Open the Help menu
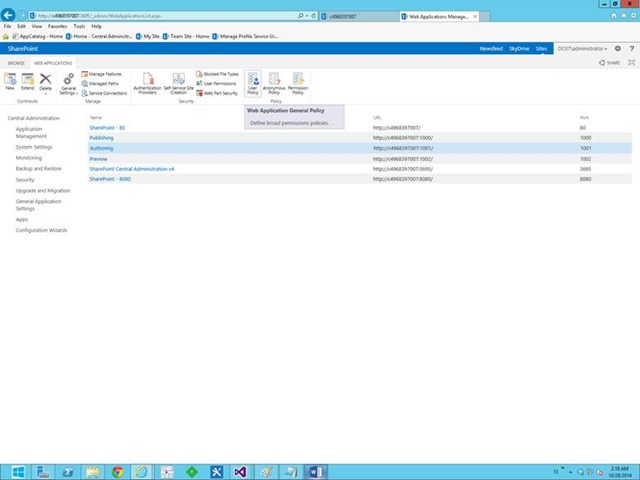Image resolution: width=640 pixels, height=480 pixels. (96, 26)
